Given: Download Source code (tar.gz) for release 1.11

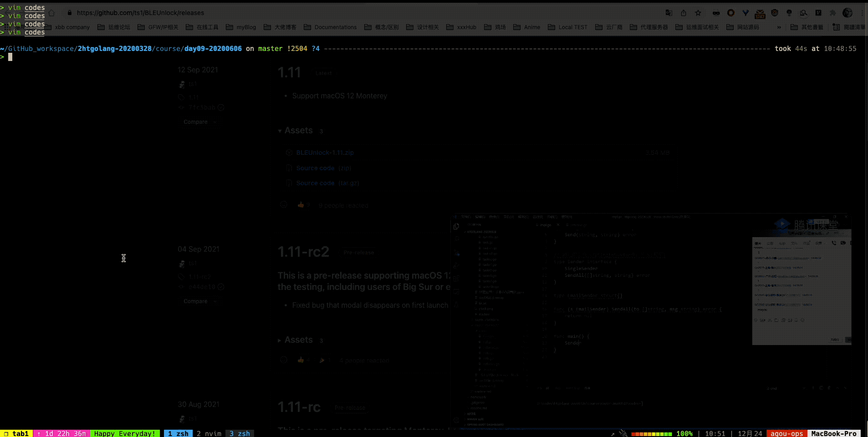Looking at the screenshot, I should coord(327,183).
